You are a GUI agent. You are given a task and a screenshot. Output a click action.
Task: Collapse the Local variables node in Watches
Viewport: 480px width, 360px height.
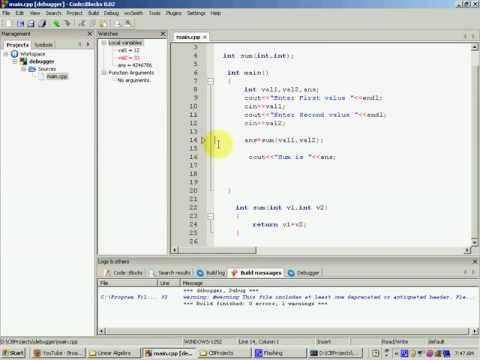click(104, 43)
